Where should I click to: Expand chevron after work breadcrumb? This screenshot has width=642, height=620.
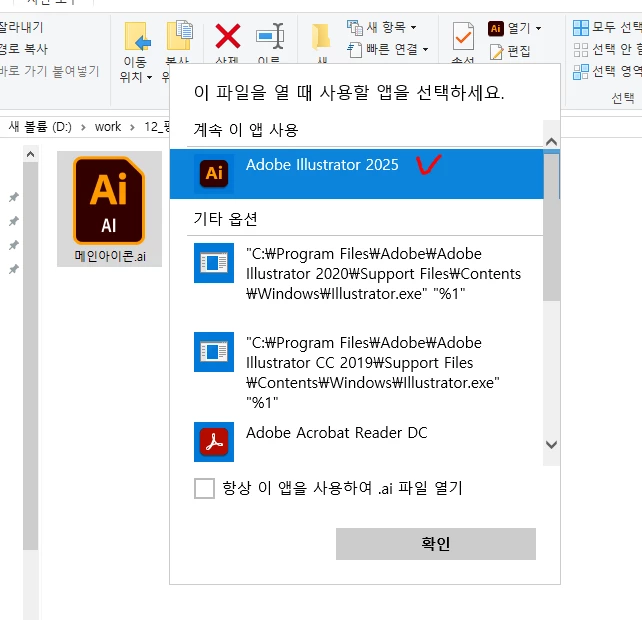[x=132, y=127]
